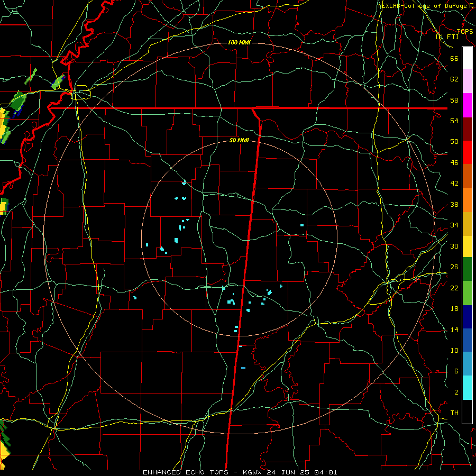This screenshot has height=476, width=476.
Task: Click the "38" legend value
Action: pyautogui.click(x=454, y=204)
